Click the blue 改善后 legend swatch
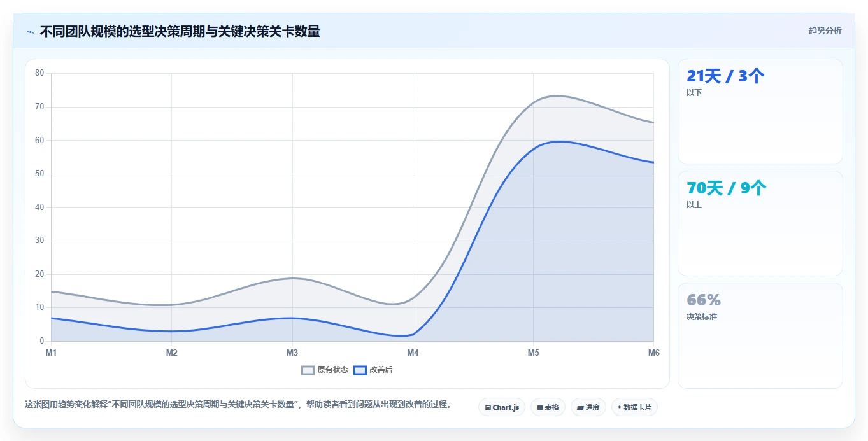The width and height of the screenshot is (868, 441). click(x=360, y=370)
